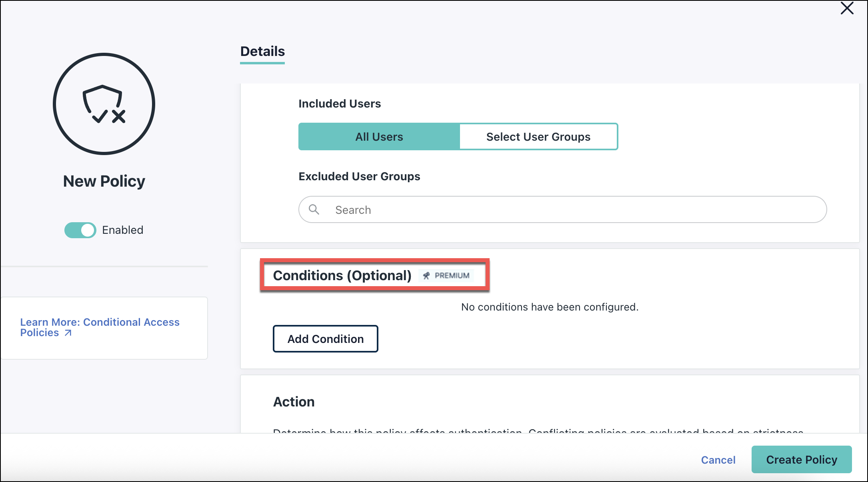Disable the Enabled policy toggle
This screenshot has height=482, width=868.
80,230
